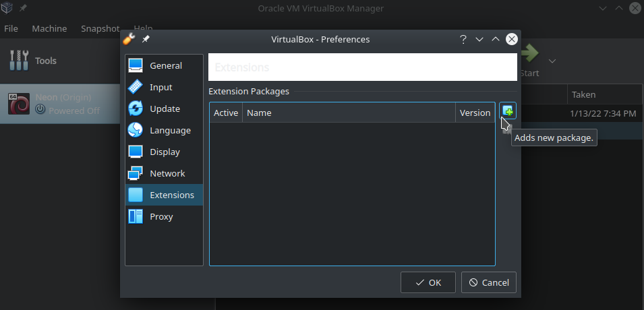
Task: Open the Snapshot menu
Action: [x=100, y=29]
